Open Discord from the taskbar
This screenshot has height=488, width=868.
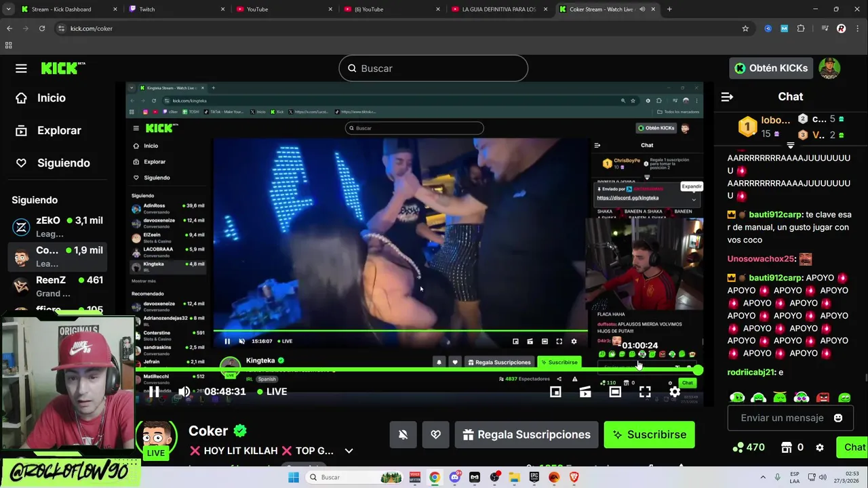click(455, 477)
